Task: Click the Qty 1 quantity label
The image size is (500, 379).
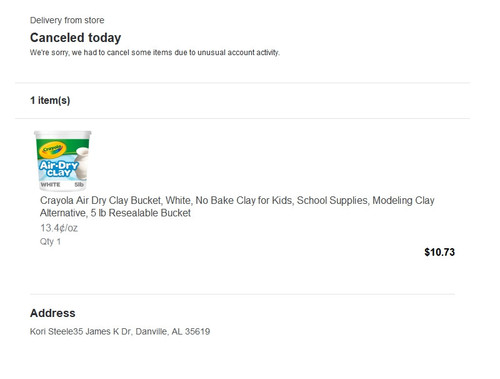Action: tap(50, 242)
